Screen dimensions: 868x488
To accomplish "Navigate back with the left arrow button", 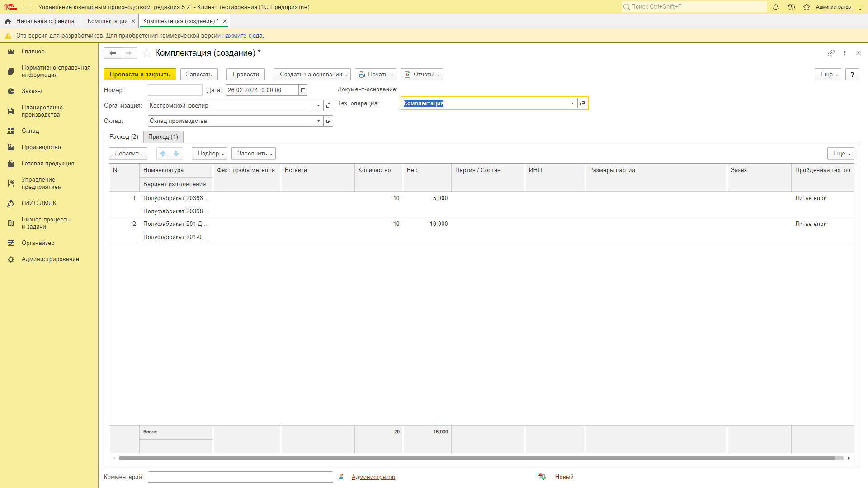I will coord(113,53).
